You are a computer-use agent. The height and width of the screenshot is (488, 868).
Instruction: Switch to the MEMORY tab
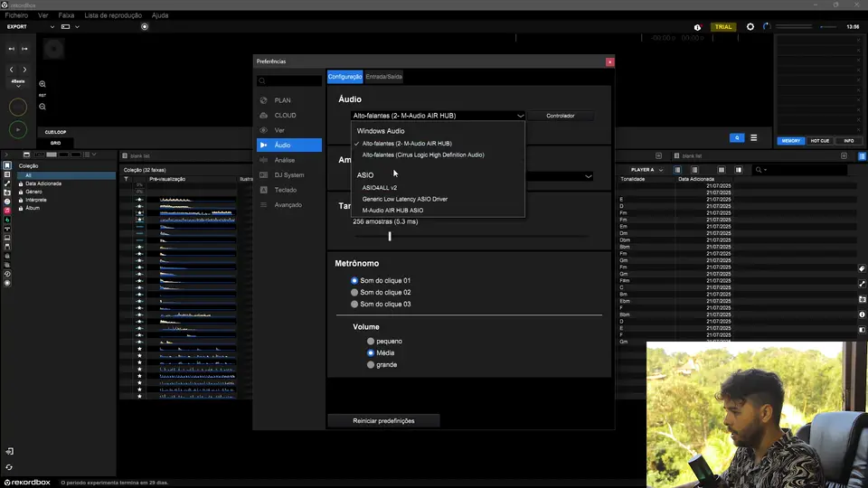click(790, 141)
